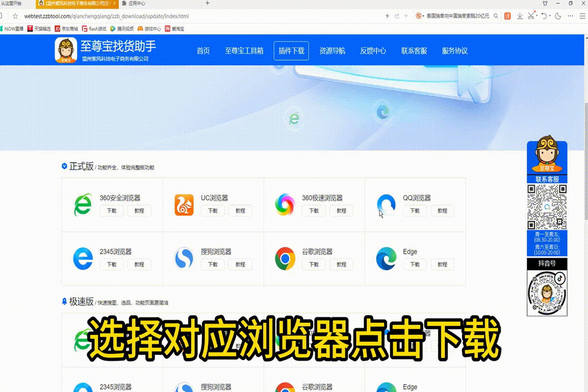The height and width of the screenshot is (392, 588).
Task: Click the lightning speed-mode icon in the address bar
Action: (388, 16)
